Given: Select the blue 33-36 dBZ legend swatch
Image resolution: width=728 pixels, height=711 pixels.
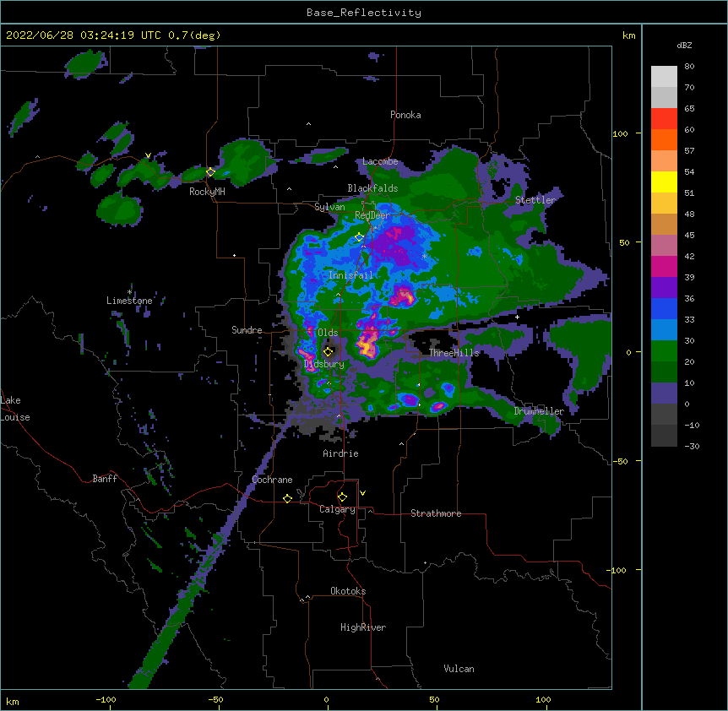Looking at the screenshot, I should click(x=664, y=308).
